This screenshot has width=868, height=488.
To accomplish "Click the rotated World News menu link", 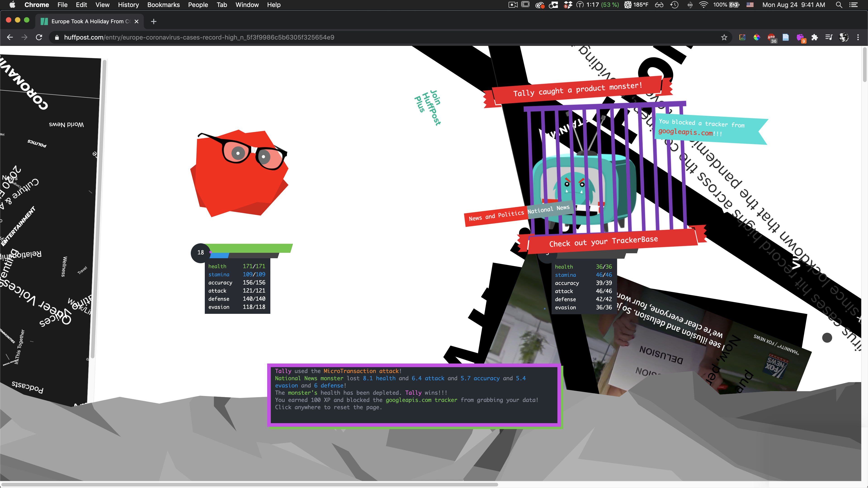I will (x=66, y=124).
